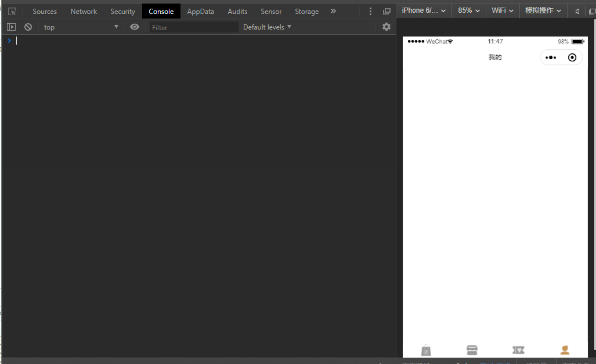Open console settings gear

386,27
